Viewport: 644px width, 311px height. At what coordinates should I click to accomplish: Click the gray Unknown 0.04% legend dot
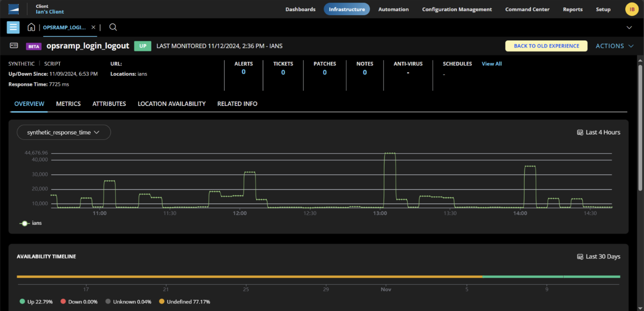[108, 301]
